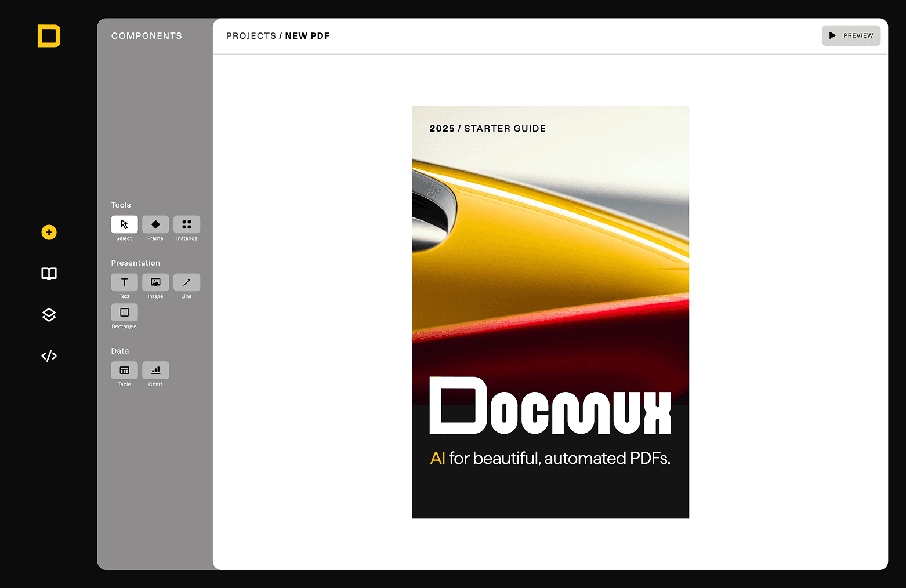This screenshot has width=906, height=588.
Task: Click the Data section label
Action: [120, 351]
